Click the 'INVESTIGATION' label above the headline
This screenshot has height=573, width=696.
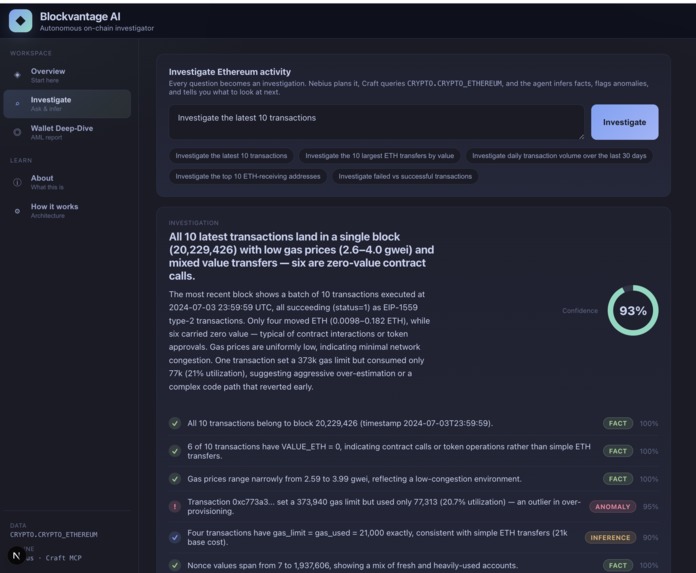tap(194, 223)
